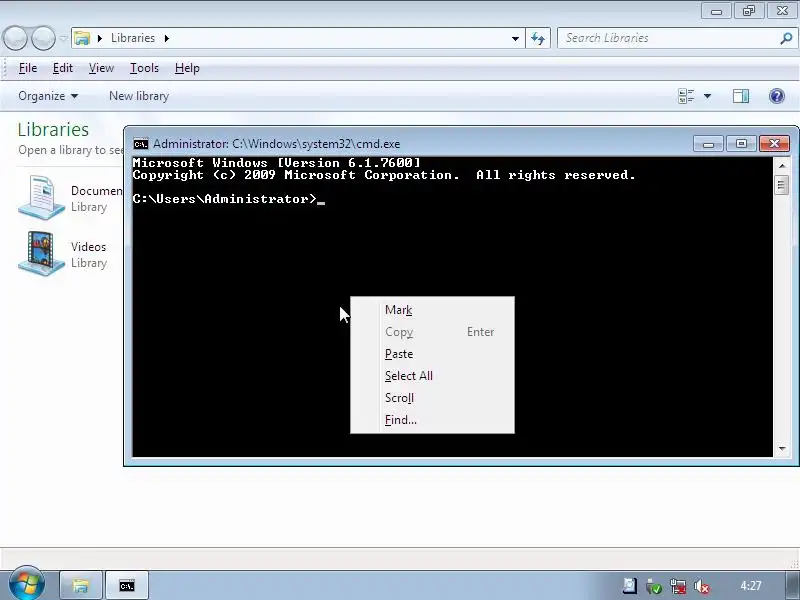Click the greyed-out Copy menu entry

coord(432,332)
